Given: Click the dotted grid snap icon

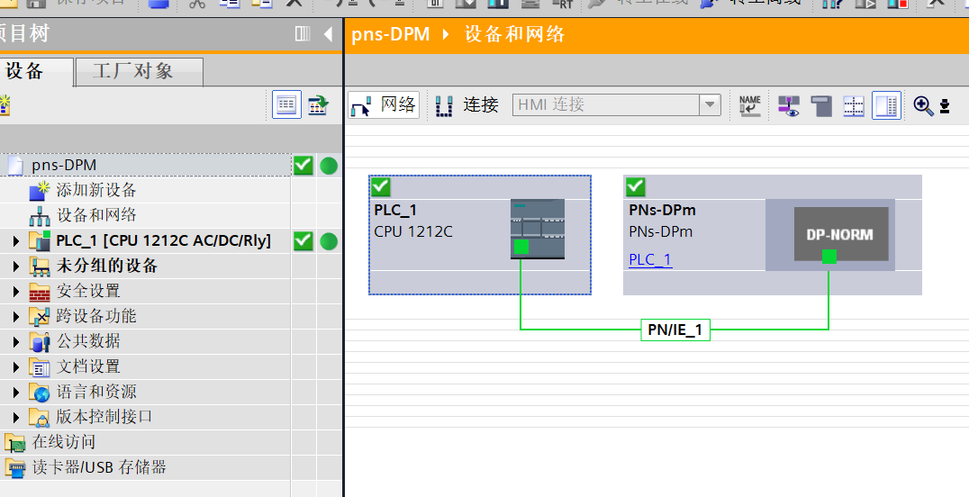Looking at the screenshot, I should [x=853, y=106].
